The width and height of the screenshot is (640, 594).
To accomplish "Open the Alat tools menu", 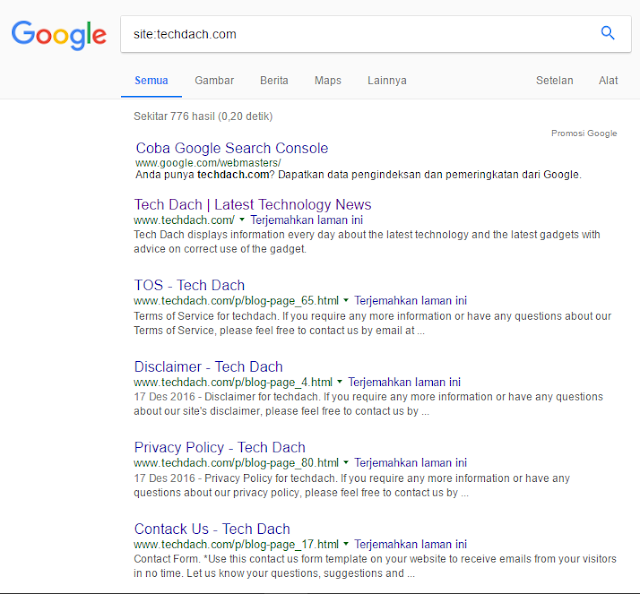I will coord(608,80).
